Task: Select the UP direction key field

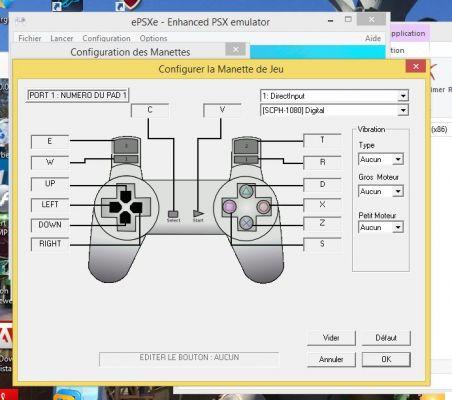Action: point(50,184)
